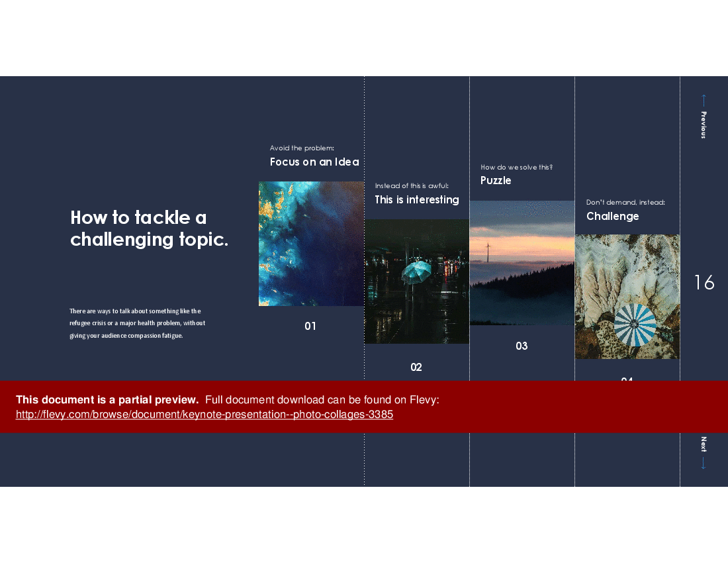Screen dimensions: 728x563
Task: Click the partial preview notice banner
Action: point(364,406)
